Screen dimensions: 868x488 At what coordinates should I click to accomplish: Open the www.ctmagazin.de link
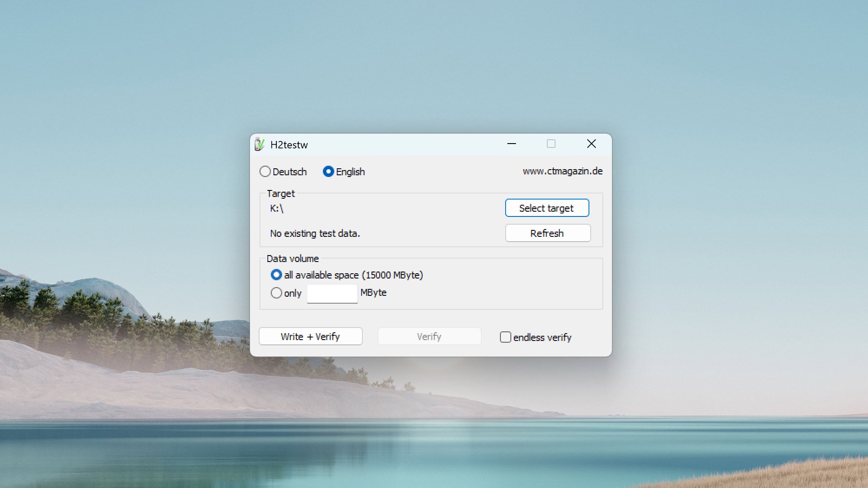click(x=562, y=171)
